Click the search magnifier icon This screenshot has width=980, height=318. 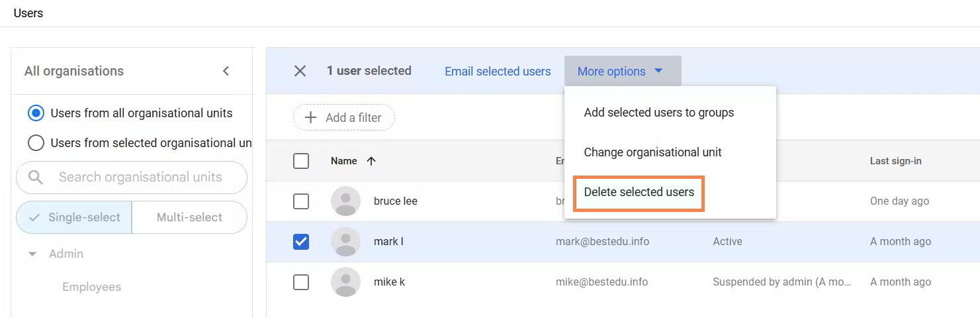click(x=36, y=178)
